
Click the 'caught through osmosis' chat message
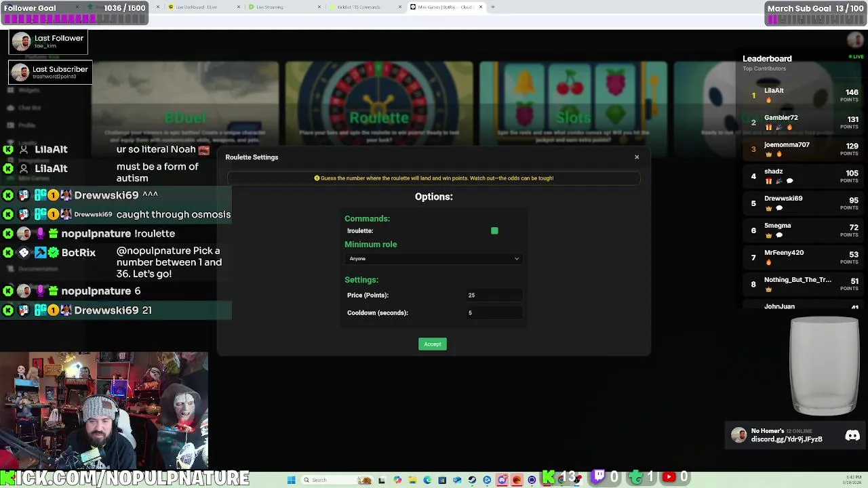[x=174, y=214]
